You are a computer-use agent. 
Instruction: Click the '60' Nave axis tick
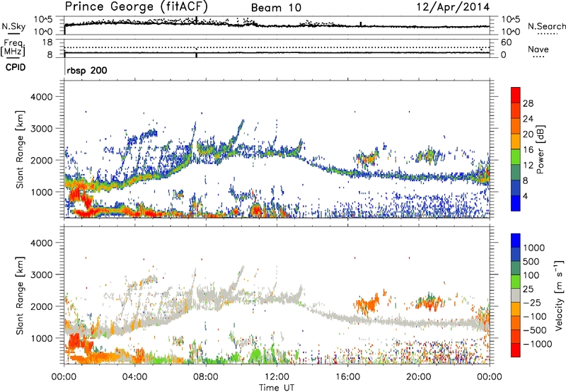506,42
